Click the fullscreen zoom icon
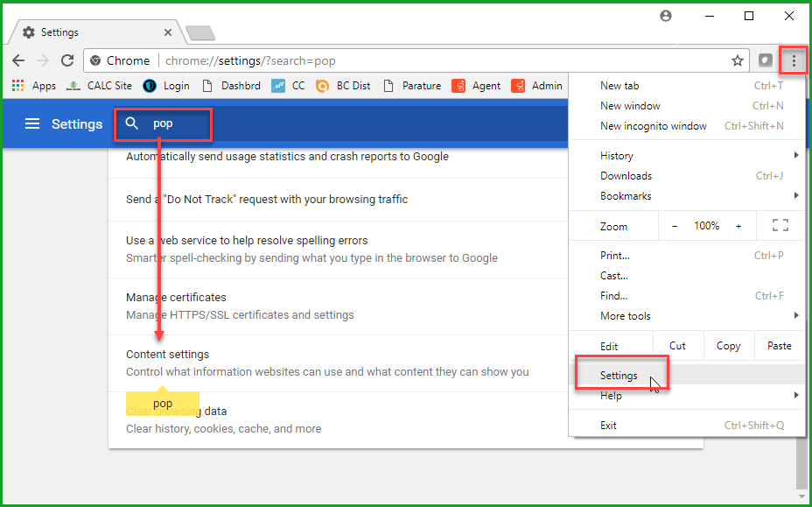 point(780,226)
